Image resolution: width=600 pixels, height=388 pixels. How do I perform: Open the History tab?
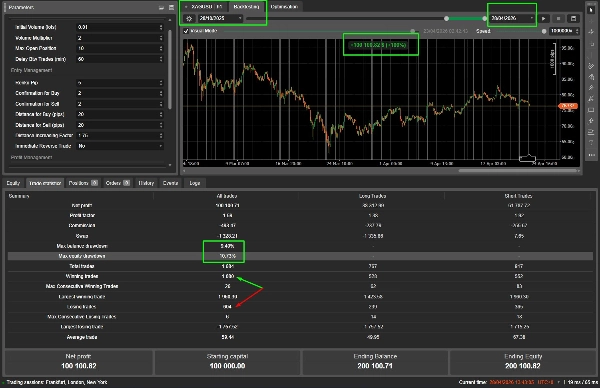[146, 183]
